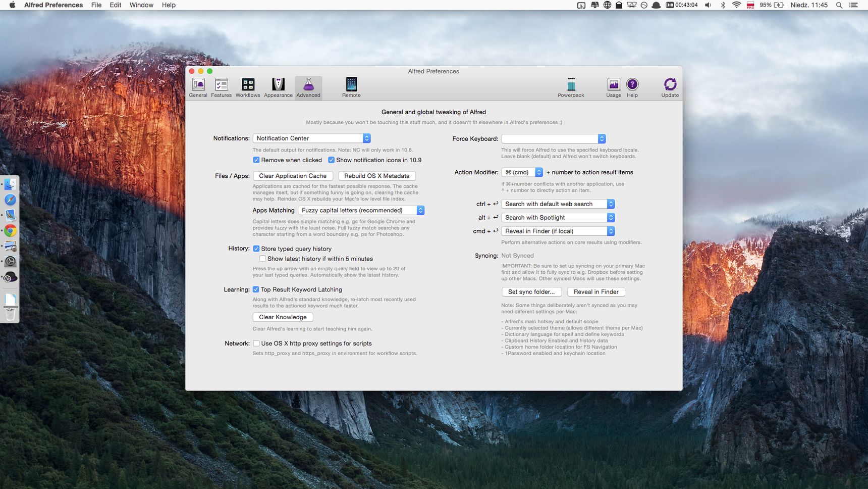Open Notification Center list icon
Viewport: 868px width, 489px height.
pos(853,5)
